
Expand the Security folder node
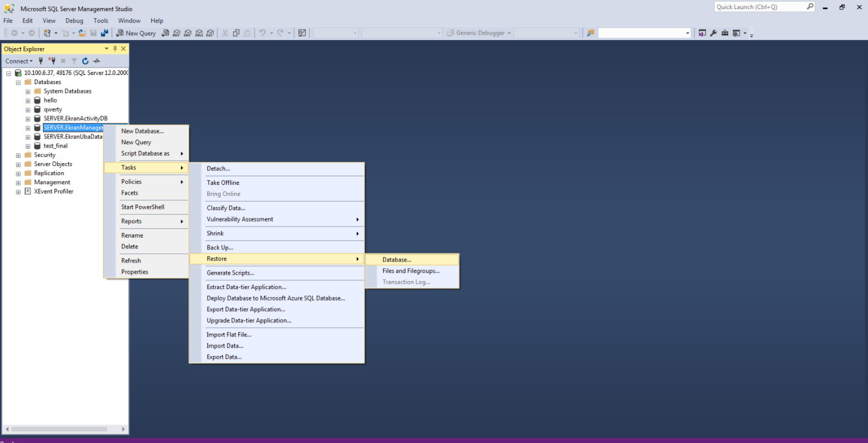[18, 155]
